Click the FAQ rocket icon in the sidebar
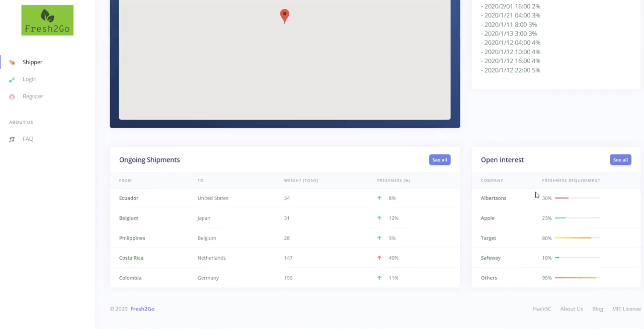The height and width of the screenshot is (329, 644). (12, 139)
